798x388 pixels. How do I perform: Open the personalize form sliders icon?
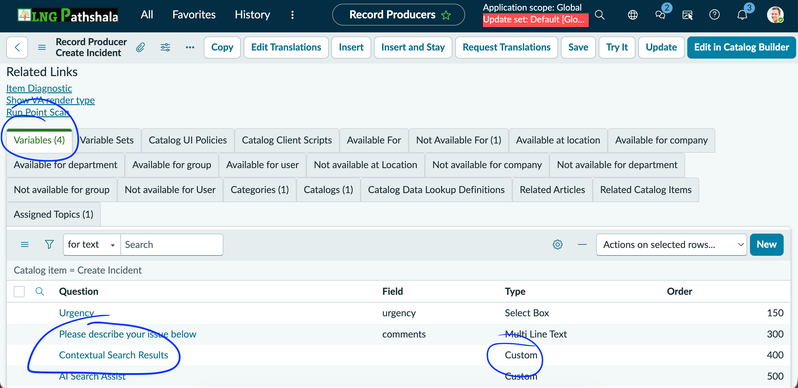tap(165, 47)
